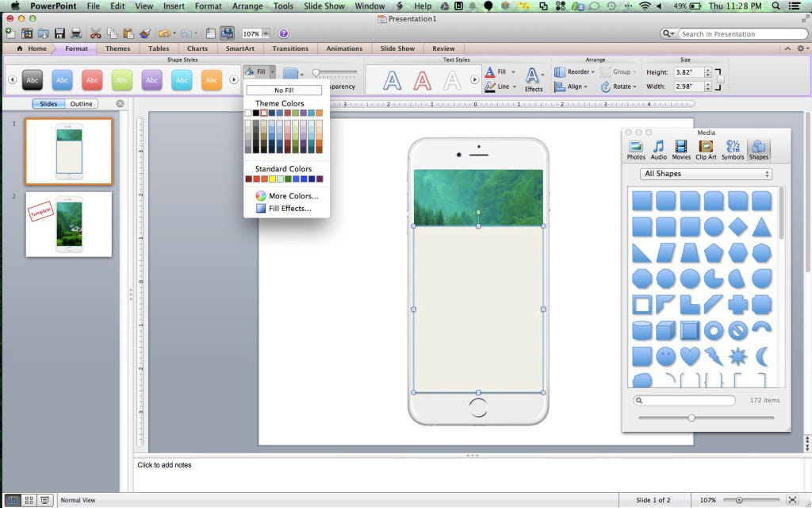This screenshot has width=812, height=508.
Task: Open the Shape Fill dropdown arrow
Action: coord(273,72)
